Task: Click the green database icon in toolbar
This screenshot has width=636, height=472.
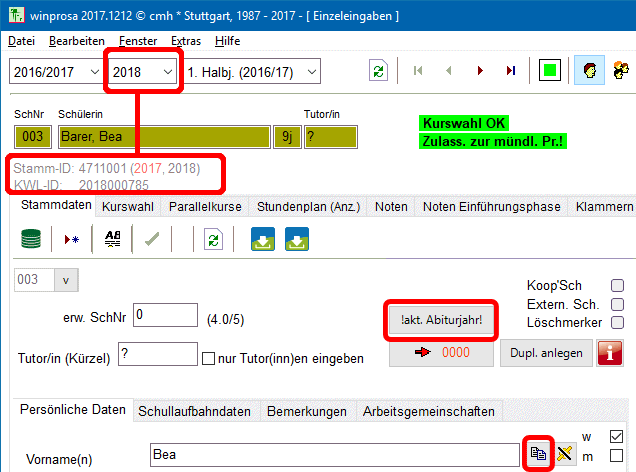Action: pos(32,240)
